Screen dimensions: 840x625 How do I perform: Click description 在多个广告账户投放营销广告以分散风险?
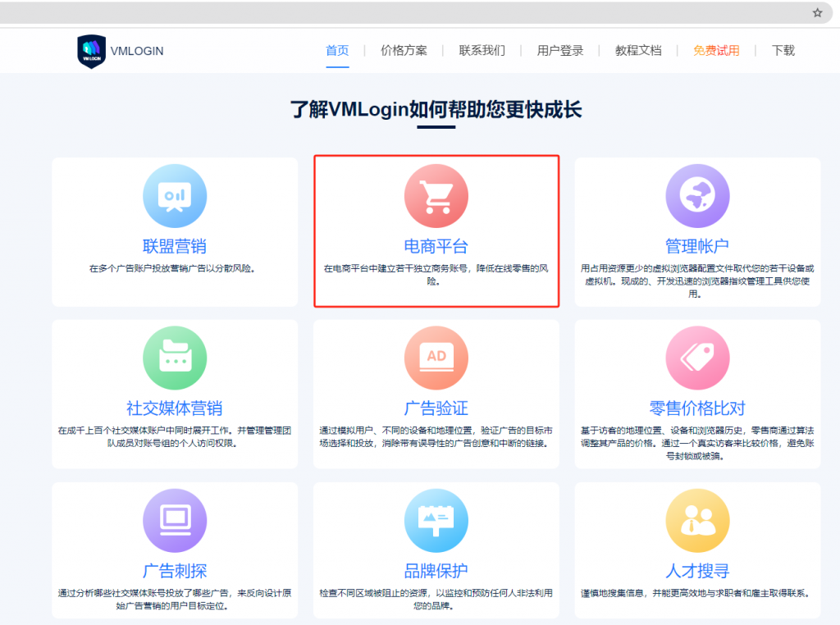click(x=172, y=268)
